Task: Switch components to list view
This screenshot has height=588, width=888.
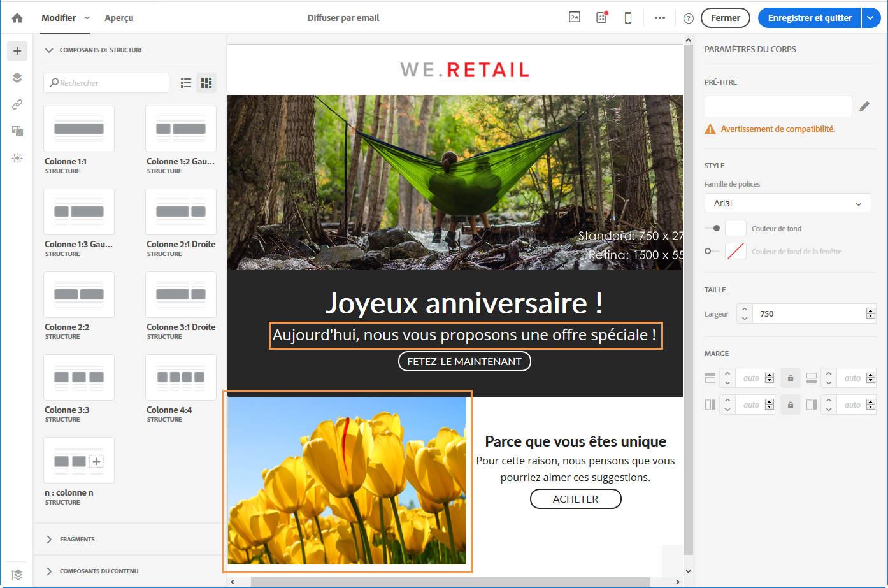Action: [186, 83]
